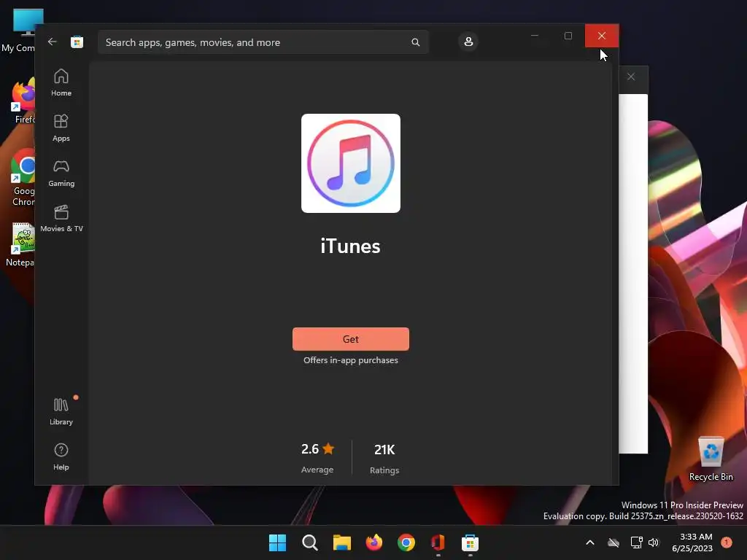This screenshot has height=560, width=747.
Task: Click the iTunes title text
Action: pos(350,246)
